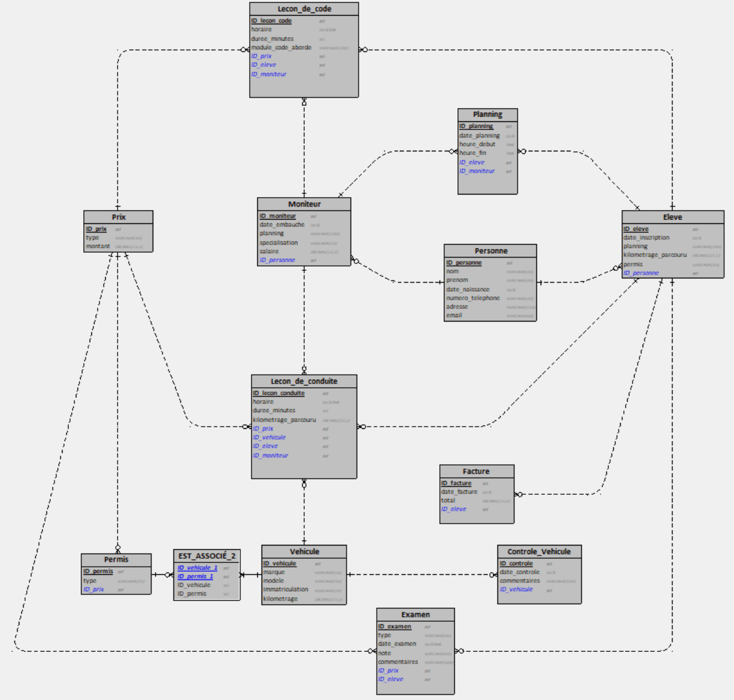Click the Controle_Vehicule entity title
Screen dimensions: 734x700
[x=539, y=551]
